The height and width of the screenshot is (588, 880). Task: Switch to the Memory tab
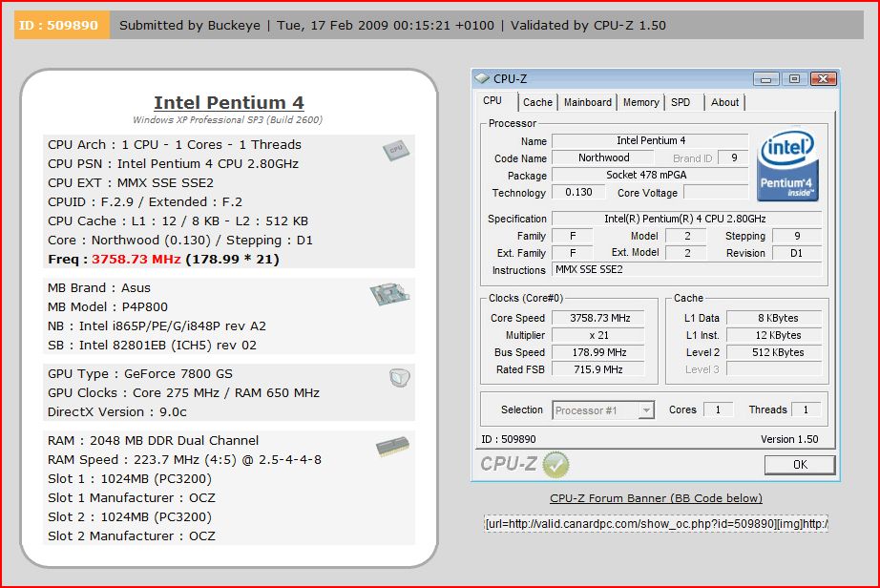click(x=641, y=102)
